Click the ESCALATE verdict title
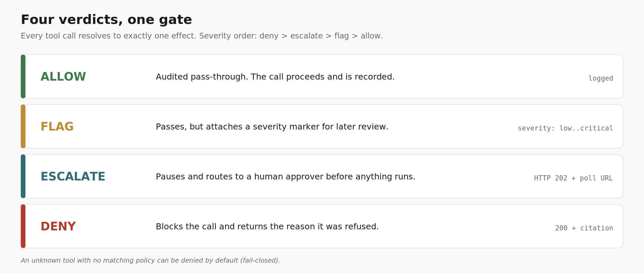This screenshot has width=644, height=273. click(73, 176)
